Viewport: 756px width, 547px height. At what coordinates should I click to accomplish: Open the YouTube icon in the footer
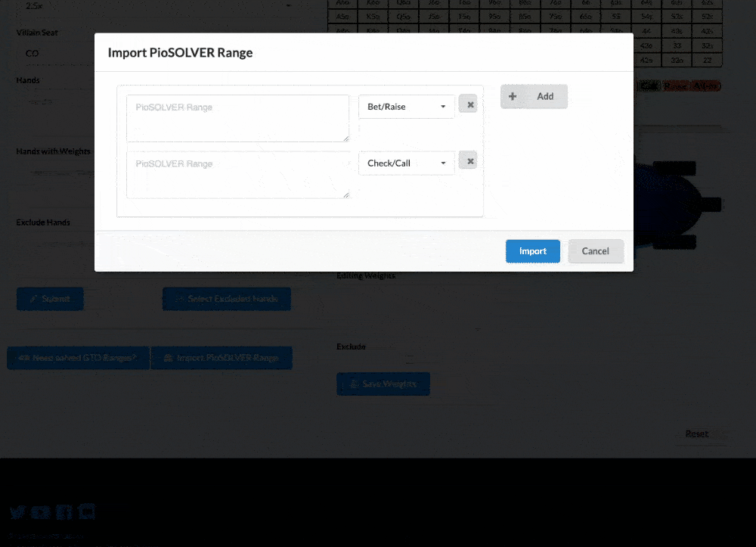(x=42, y=512)
